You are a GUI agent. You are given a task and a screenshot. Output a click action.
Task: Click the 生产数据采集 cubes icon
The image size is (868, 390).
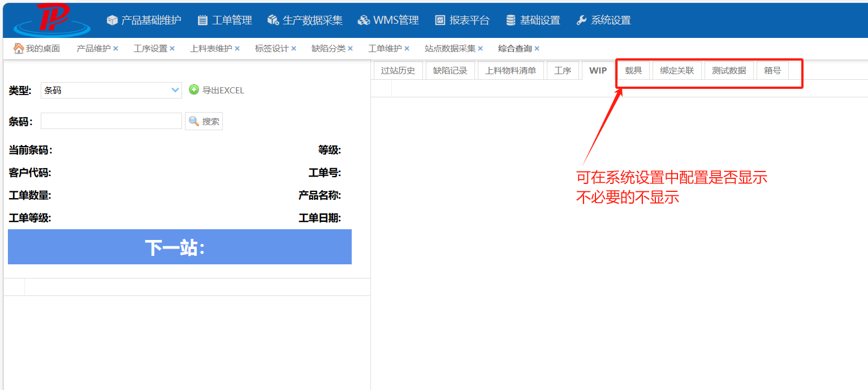click(273, 20)
